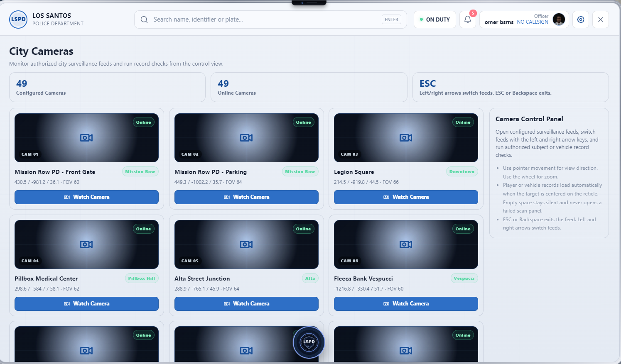Watch the Legion Square camera

(406, 197)
